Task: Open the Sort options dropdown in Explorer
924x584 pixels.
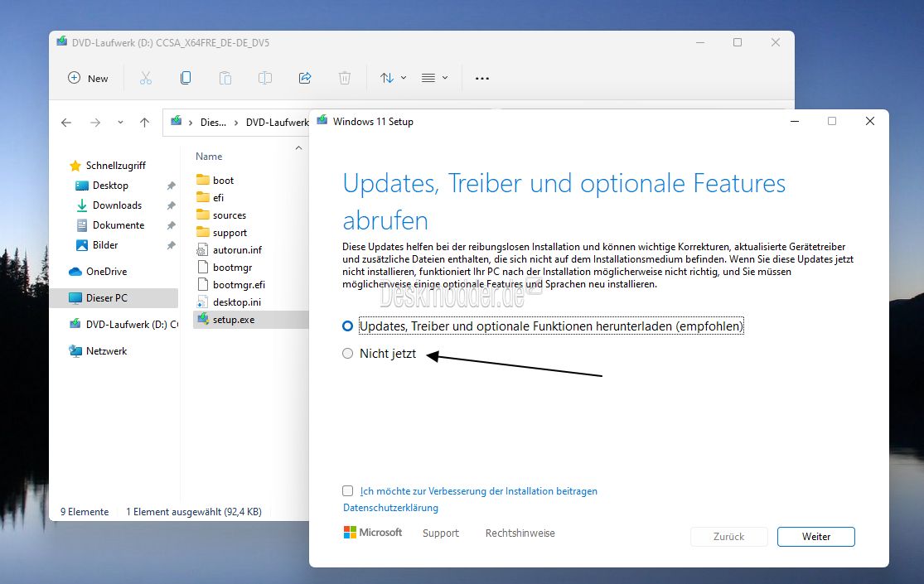Action: click(x=393, y=78)
